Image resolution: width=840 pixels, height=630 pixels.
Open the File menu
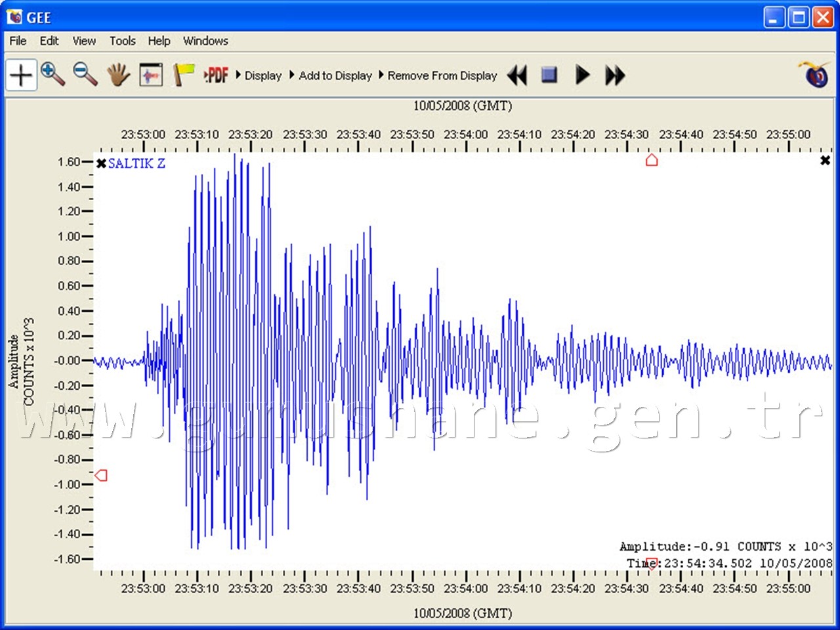(x=18, y=41)
